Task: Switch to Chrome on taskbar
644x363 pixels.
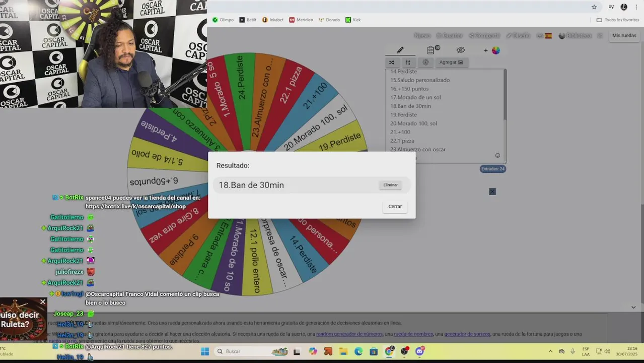Action: [389, 351]
